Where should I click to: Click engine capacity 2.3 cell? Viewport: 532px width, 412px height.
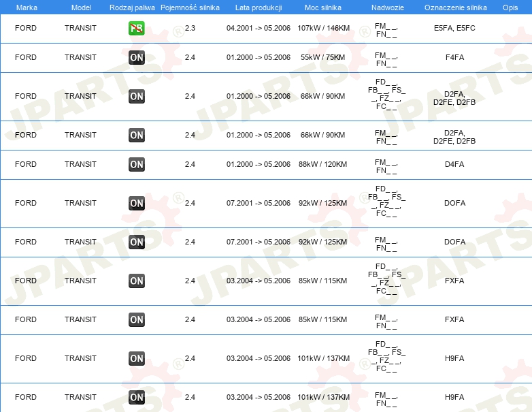click(x=190, y=28)
